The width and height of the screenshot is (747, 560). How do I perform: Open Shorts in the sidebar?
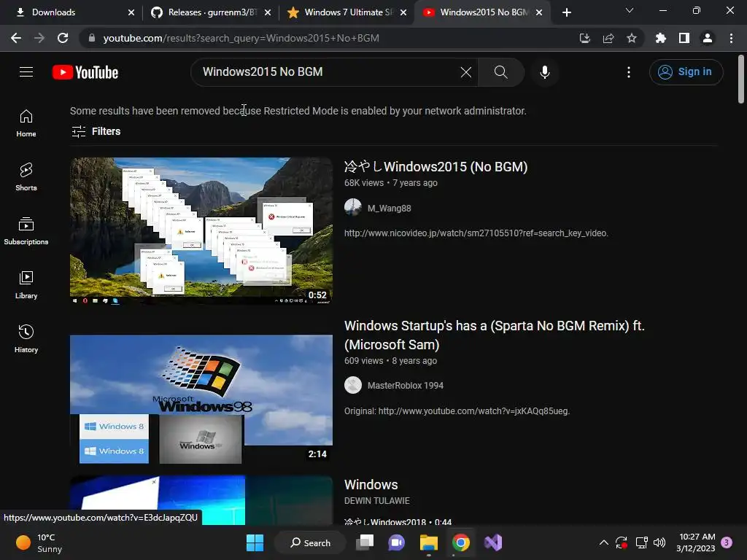[x=26, y=177]
